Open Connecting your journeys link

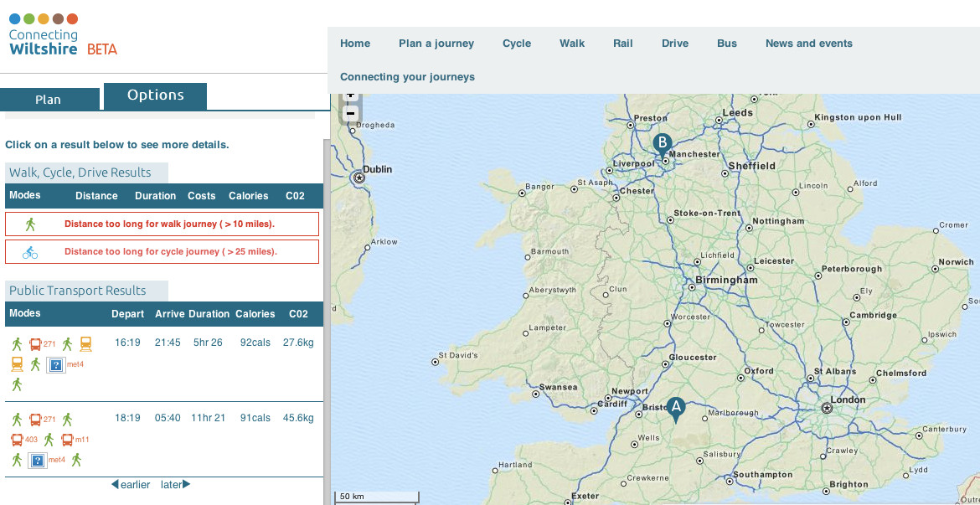click(x=407, y=77)
